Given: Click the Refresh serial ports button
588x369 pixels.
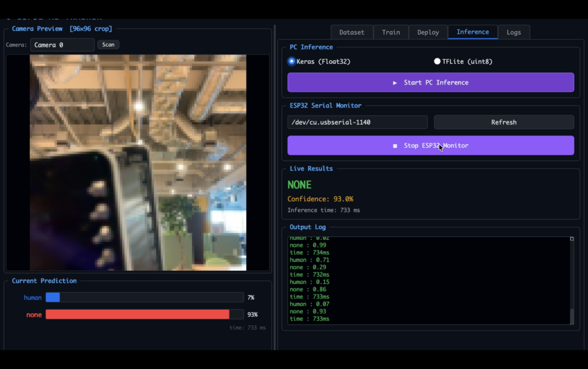Looking at the screenshot, I should pyautogui.click(x=504, y=122).
